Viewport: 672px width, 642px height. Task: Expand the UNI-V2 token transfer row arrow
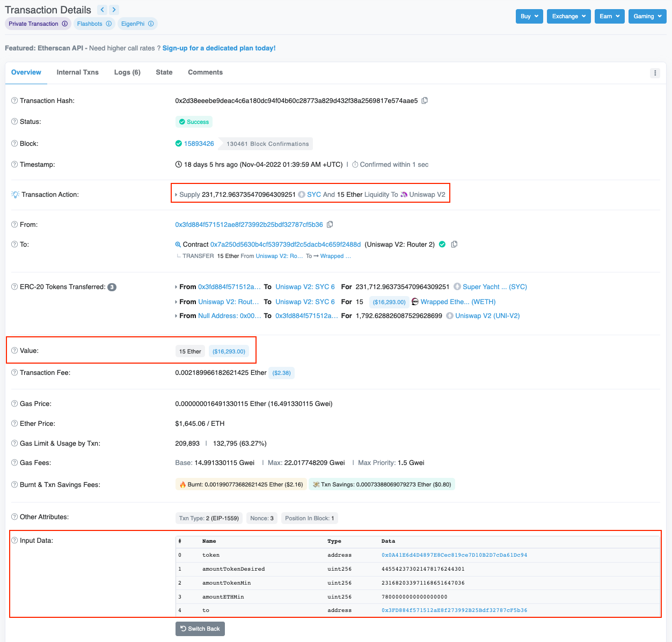(177, 316)
